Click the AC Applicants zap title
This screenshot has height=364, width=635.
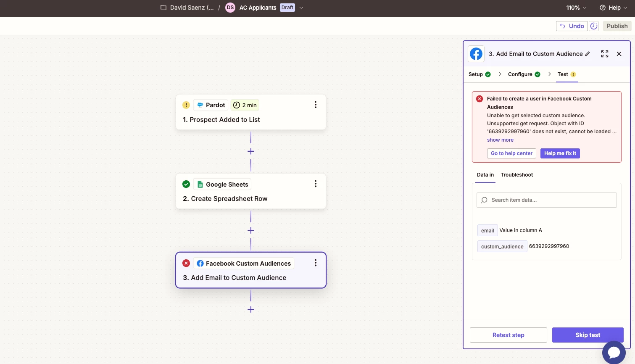click(x=258, y=8)
